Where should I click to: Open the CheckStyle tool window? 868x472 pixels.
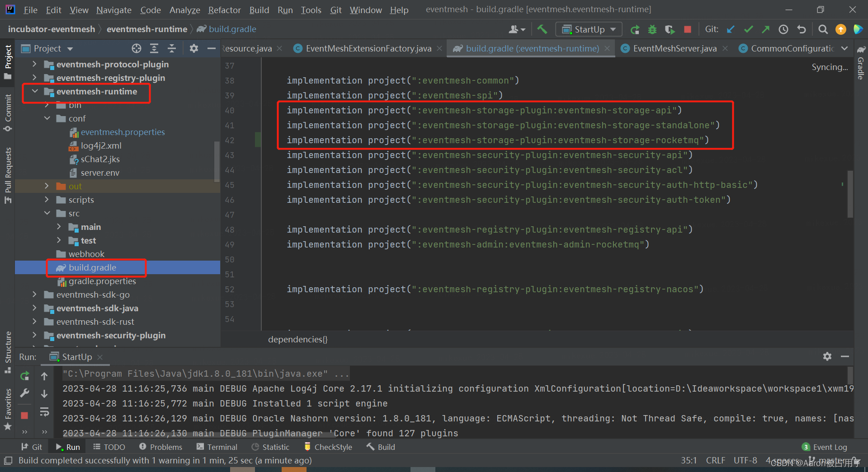pos(328,447)
